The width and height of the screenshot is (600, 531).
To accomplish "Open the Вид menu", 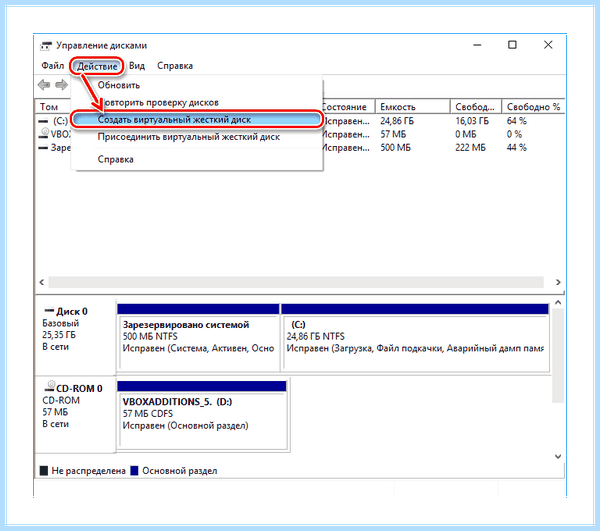I will point(137,66).
